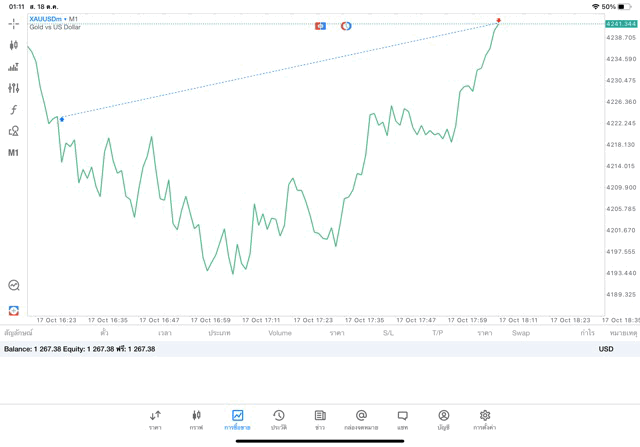Open the function indicators list
Image resolution: width=640 pixels, height=447 pixels.
point(14,110)
